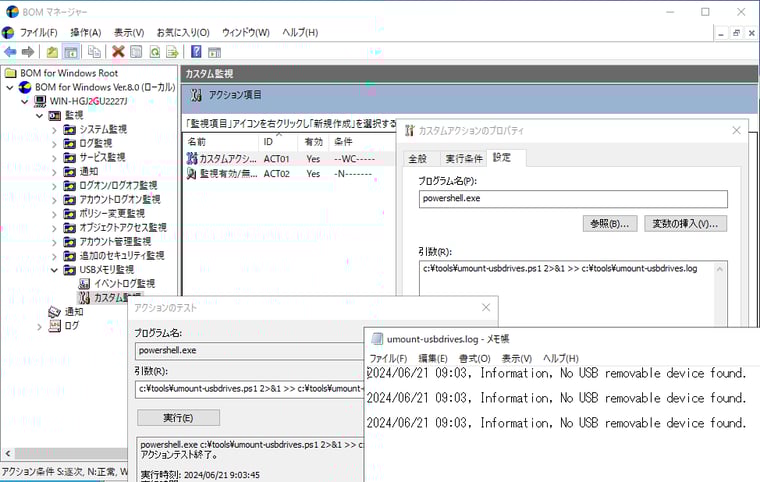Click the 引数(R) text area in properties
This screenshot has width=760, height=482.
pyautogui.click(x=567, y=294)
